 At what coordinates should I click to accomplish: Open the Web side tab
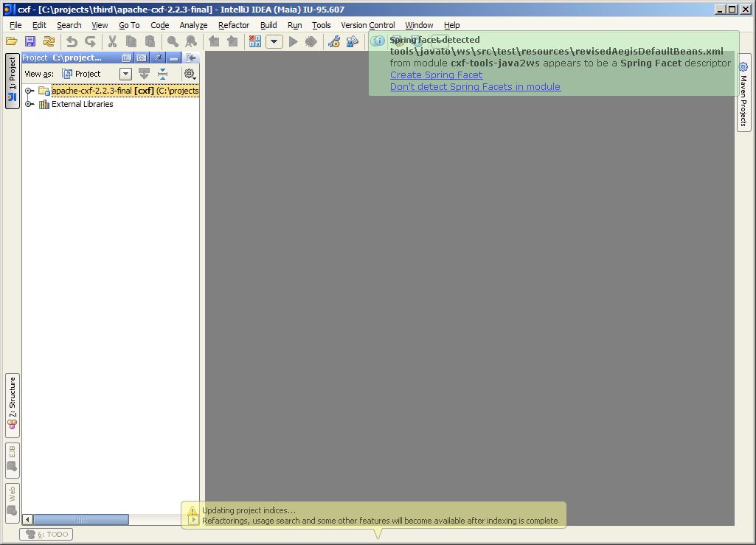point(12,502)
